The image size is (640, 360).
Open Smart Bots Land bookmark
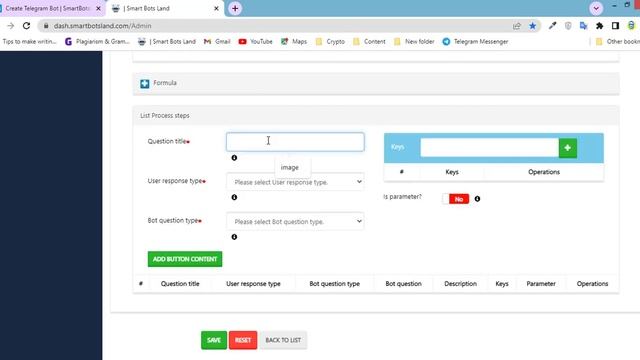tap(167, 42)
